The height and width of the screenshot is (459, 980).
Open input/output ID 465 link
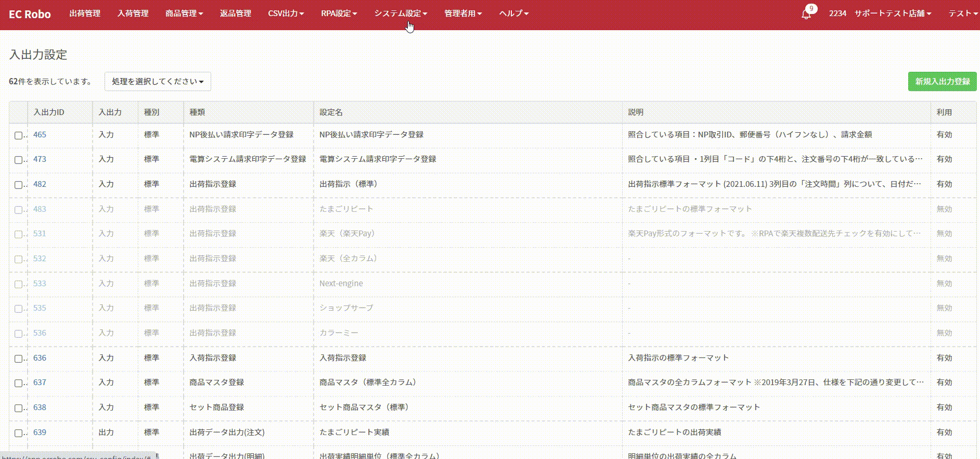40,135
